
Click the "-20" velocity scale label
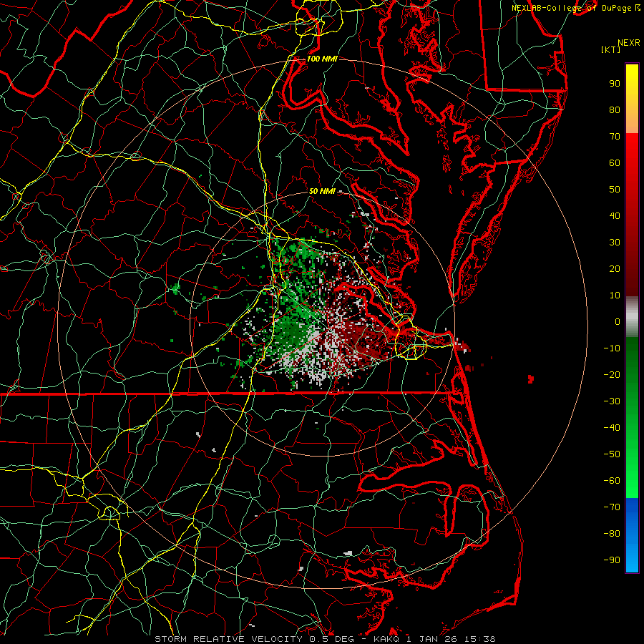(612, 374)
